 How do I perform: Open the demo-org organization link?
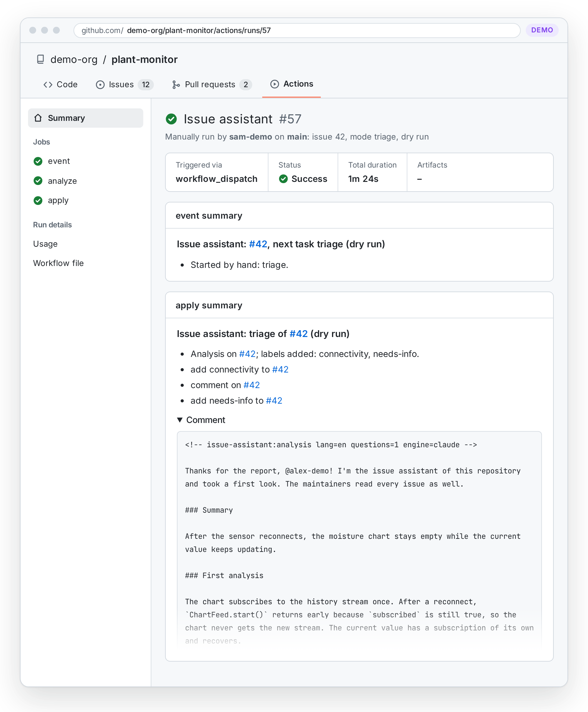tap(74, 59)
